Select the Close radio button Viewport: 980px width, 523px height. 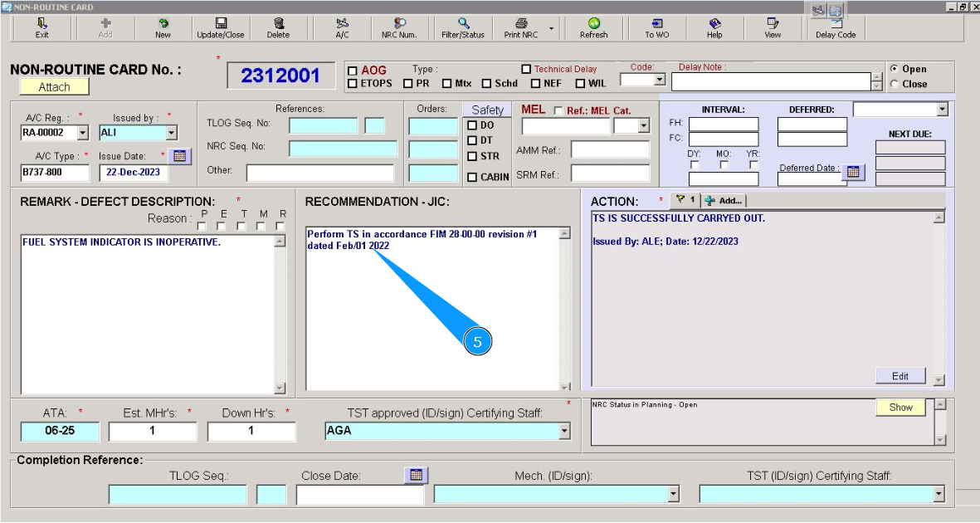click(x=895, y=84)
